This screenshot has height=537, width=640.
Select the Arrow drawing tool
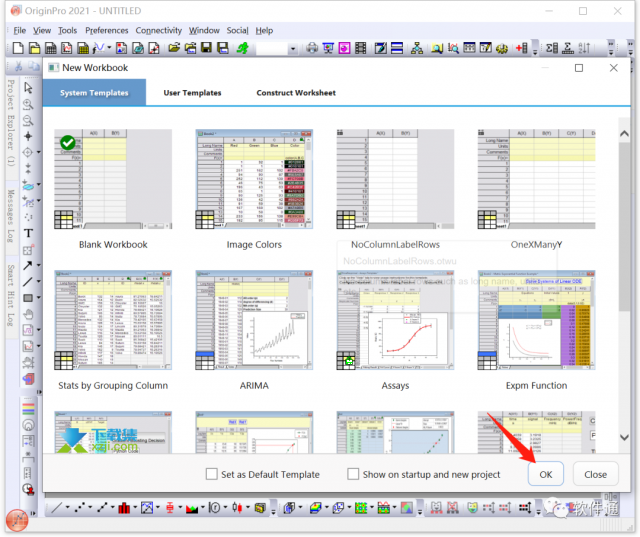(x=28, y=265)
